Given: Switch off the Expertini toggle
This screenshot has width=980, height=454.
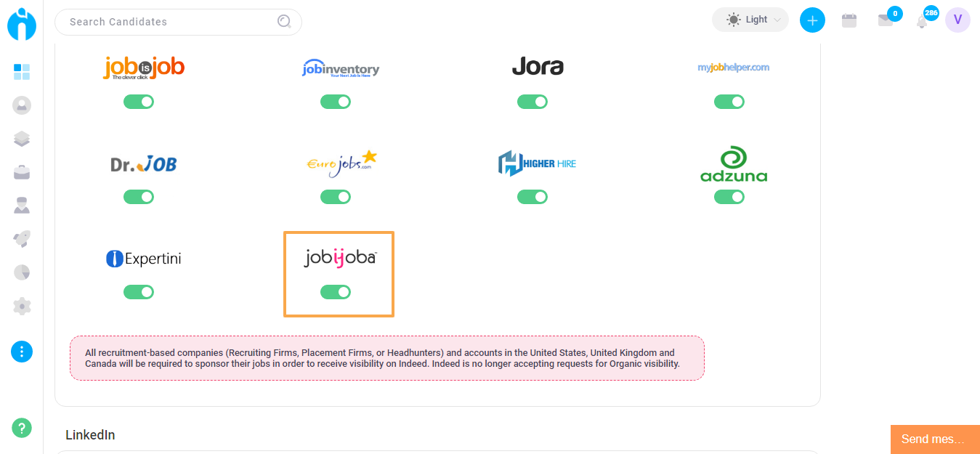Looking at the screenshot, I should pyautogui.click(x=139, y=292).
